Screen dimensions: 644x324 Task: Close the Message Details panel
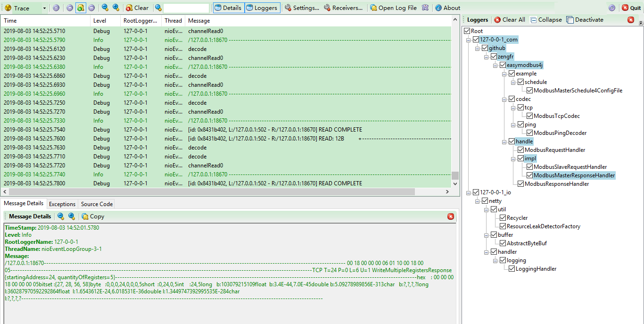point(451,216)
